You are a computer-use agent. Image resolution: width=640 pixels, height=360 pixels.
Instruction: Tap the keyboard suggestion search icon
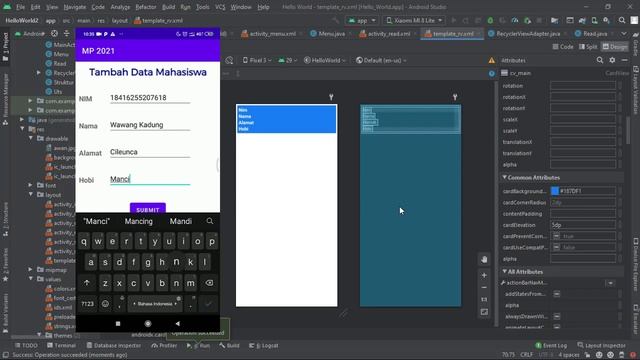[x=210, y=221]
